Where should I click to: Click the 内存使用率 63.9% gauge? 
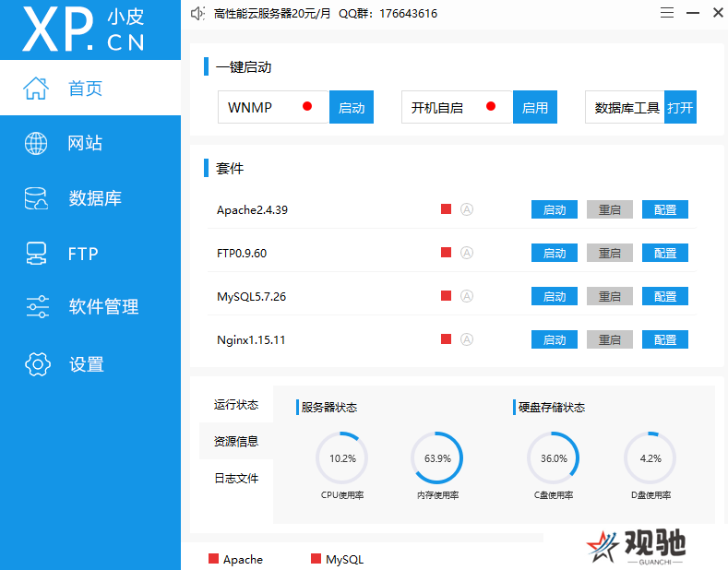(437, 458)
